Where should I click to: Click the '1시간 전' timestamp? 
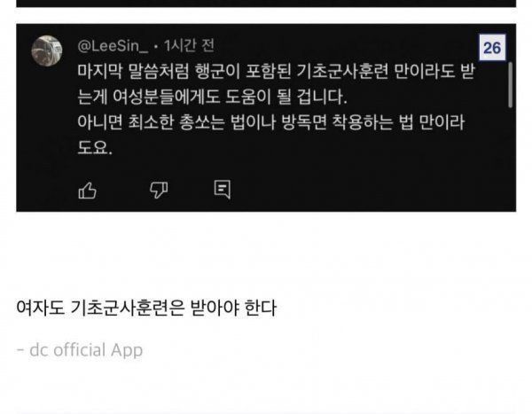(189, 45)
